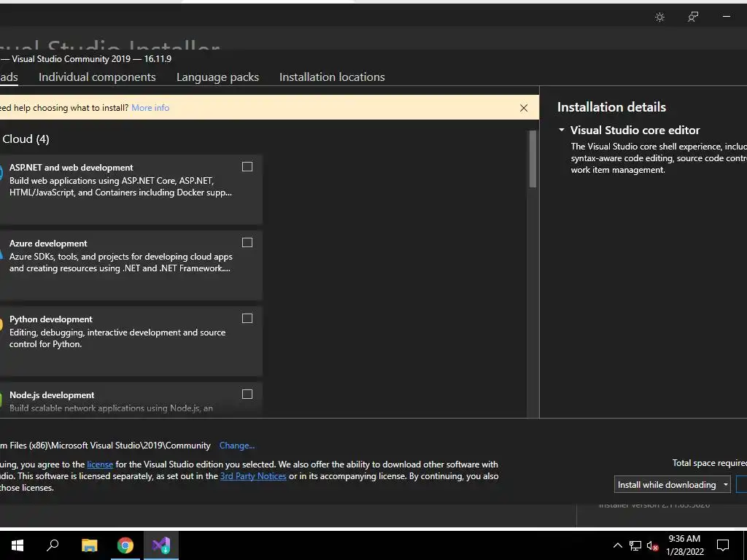Click the Total space required label
The width and height of the screenshot is (747, 560).
click(x=709, y=463)
